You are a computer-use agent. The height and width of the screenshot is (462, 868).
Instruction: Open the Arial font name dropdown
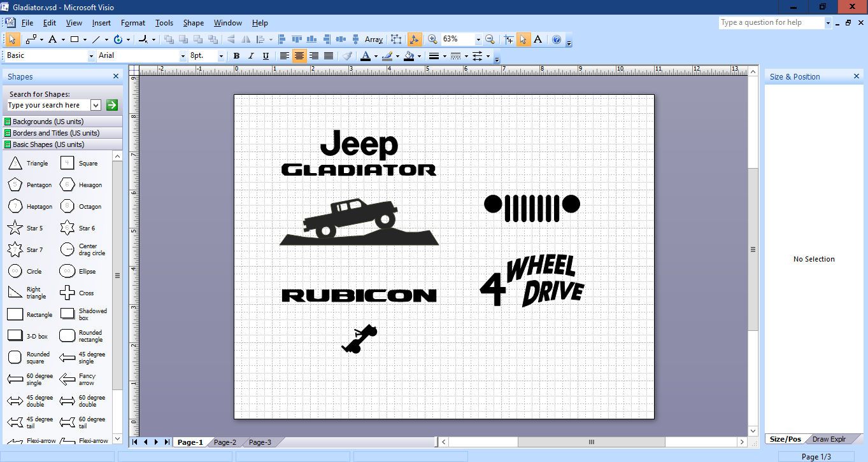click(x=183, y=56)
